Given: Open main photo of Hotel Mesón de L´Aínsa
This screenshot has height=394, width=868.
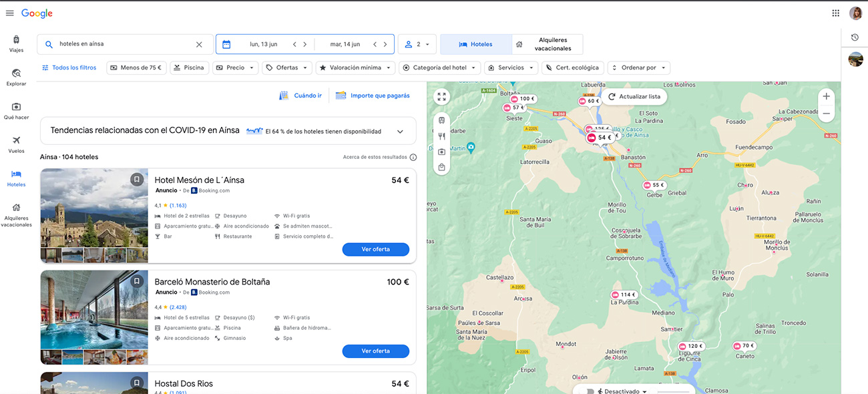Looking at the screenshot, I should (94, 208).
